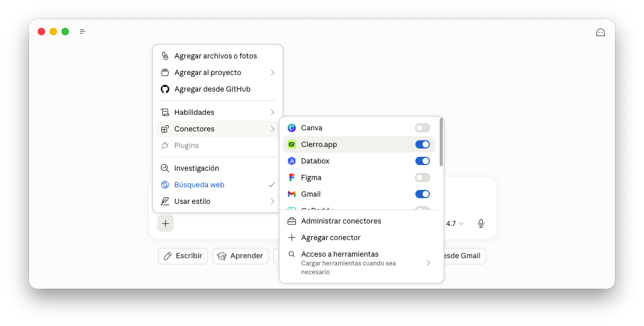Click the Figma connector logo

coord(292,177)
